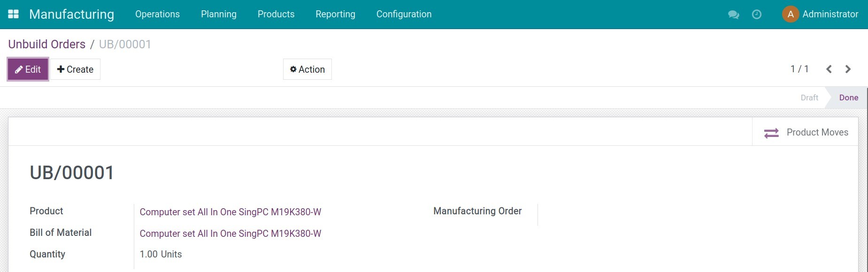Click the Product Moves arrows icon
Screen dimensions: 868x272
tap(771, 133)
